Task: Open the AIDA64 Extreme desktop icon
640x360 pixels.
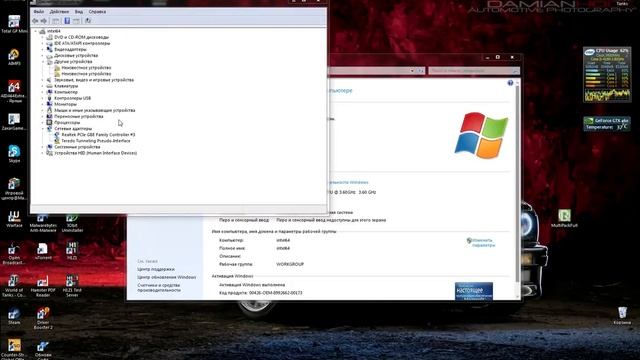Action: point(14,91)
